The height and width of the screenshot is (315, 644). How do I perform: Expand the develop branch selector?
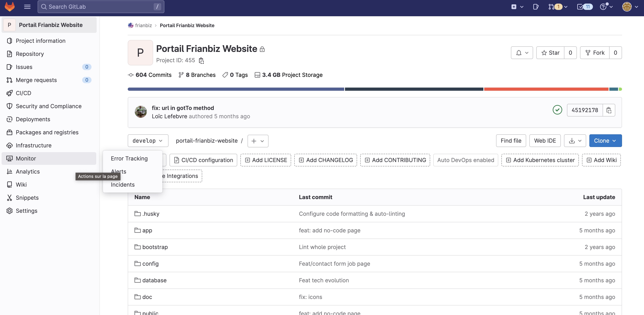(148, 141)
